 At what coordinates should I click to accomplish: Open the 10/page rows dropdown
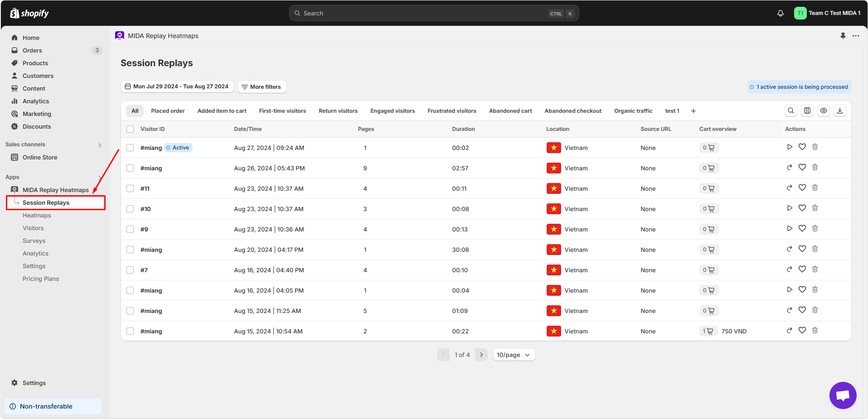click(514, 355)
